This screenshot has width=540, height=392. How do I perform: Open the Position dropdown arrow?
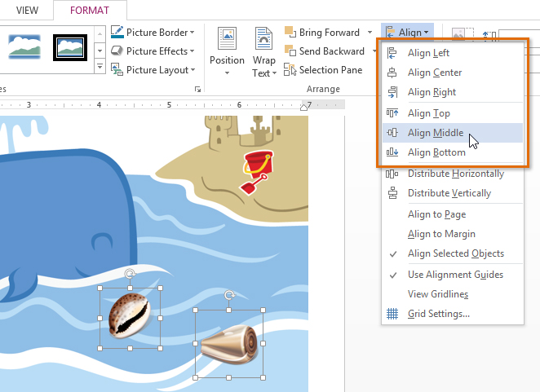tap(227, 73)
